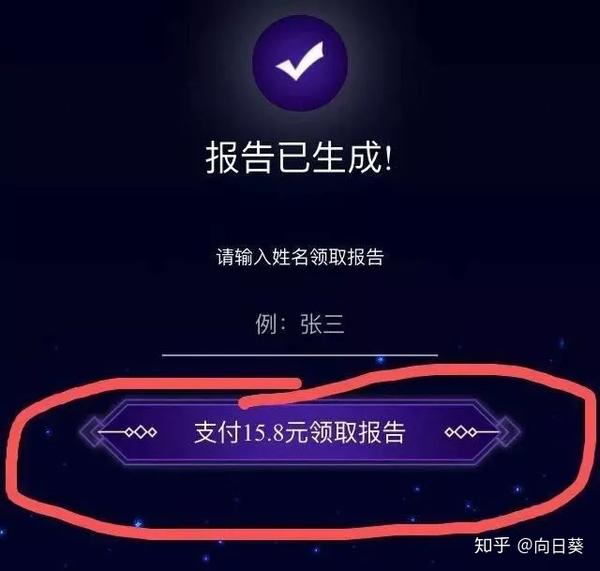Click the 知乎 watermark logo text
The image size is (600, 571).
(x=492, y=545)
